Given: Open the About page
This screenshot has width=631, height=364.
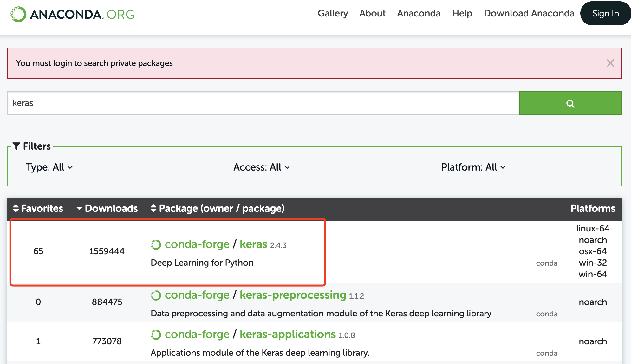Looking at the screenshot, I should point(372,13).
